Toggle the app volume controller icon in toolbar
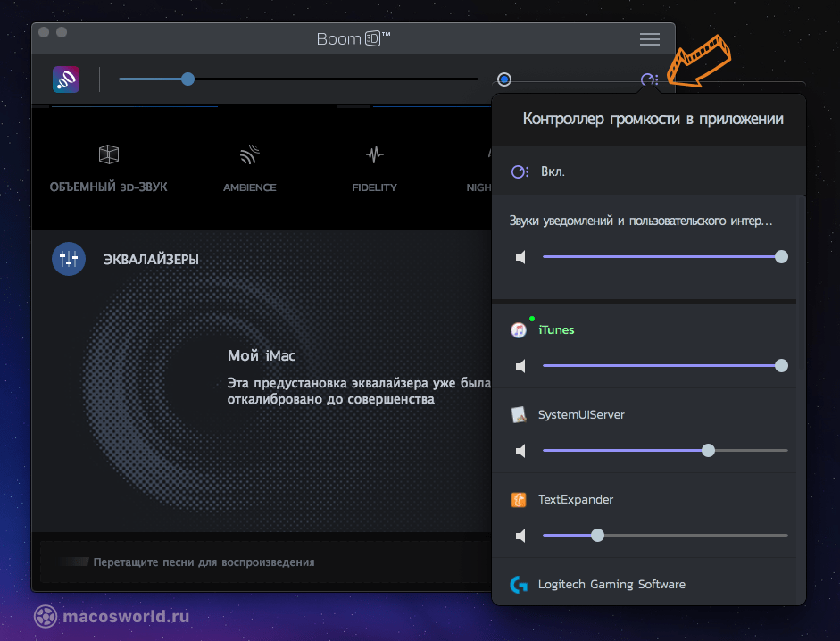Viewport: 840px width, 641px height. pyautogui.click(x=649, y=79)
